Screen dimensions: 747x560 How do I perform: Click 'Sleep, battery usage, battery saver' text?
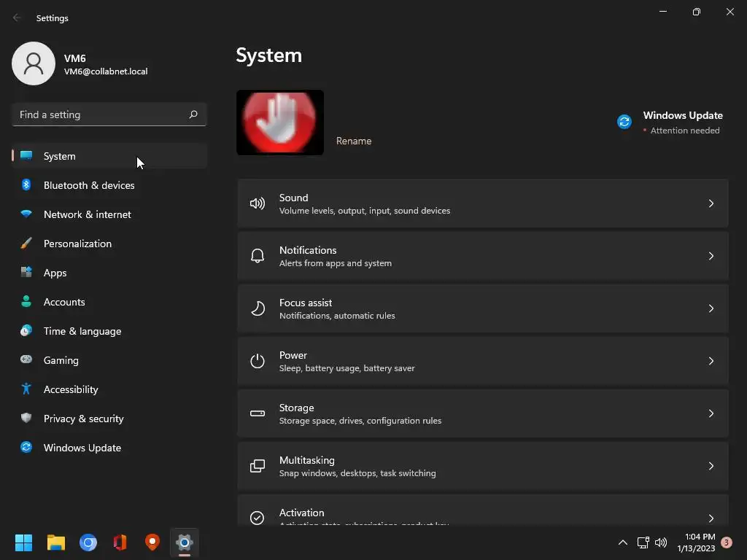click(x=347, y=368)
